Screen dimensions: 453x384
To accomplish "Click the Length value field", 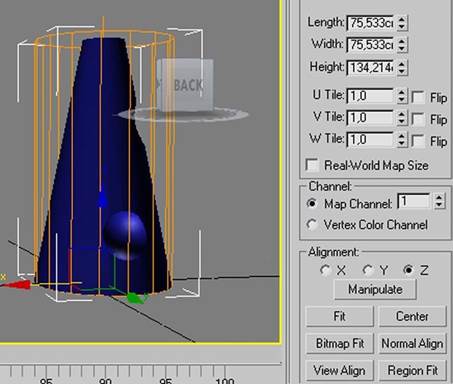I will tap(370, 23).
